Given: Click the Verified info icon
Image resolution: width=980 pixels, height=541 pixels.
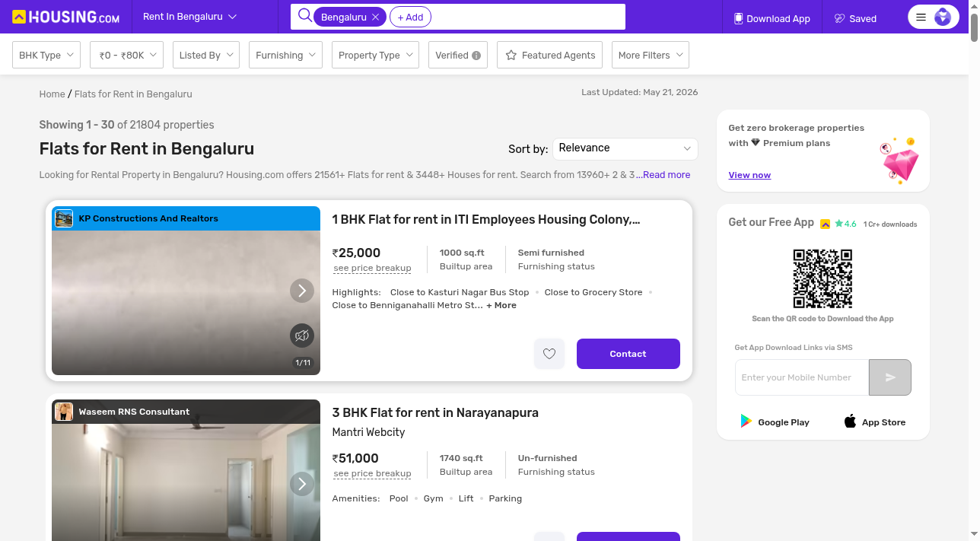Looking at the screenshot, I should coord(476,56).
